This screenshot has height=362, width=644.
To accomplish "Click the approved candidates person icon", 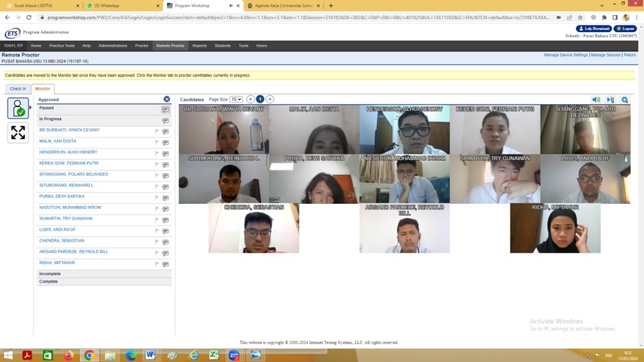I will point(18,108).
